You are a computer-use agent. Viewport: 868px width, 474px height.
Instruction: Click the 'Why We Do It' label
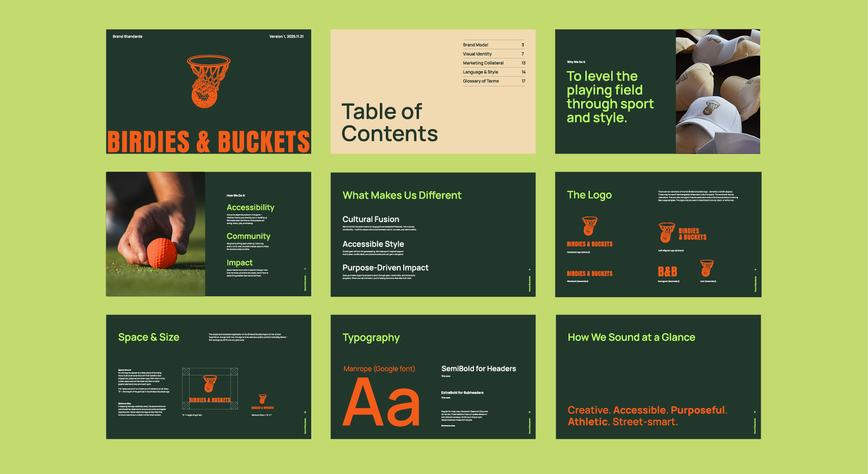point(576,62)
